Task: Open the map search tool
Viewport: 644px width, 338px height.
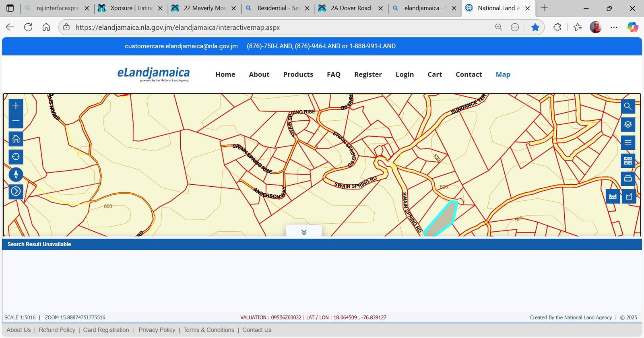Action: [627, 107]
